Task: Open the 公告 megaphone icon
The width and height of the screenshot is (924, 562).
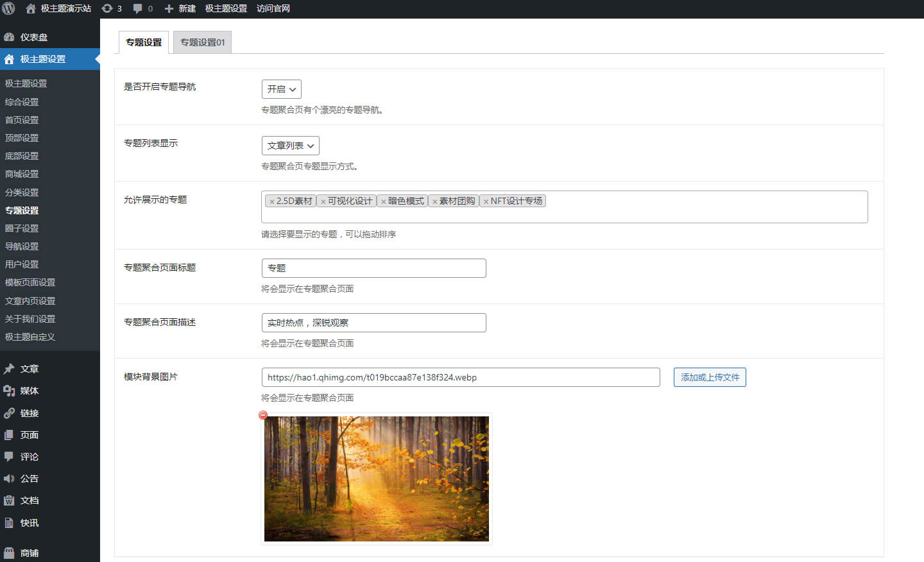Action: coord(9,479)
